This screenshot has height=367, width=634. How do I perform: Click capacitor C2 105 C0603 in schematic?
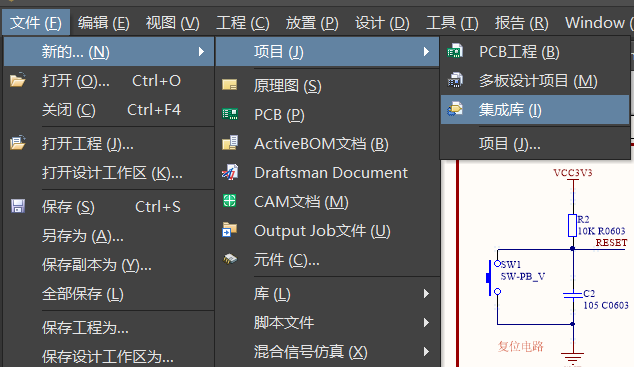click(573, 295)
